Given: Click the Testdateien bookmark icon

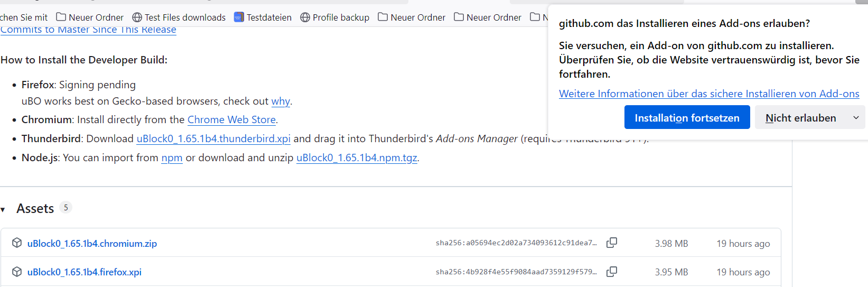Looking at the screenshot, I should (239, 17).
